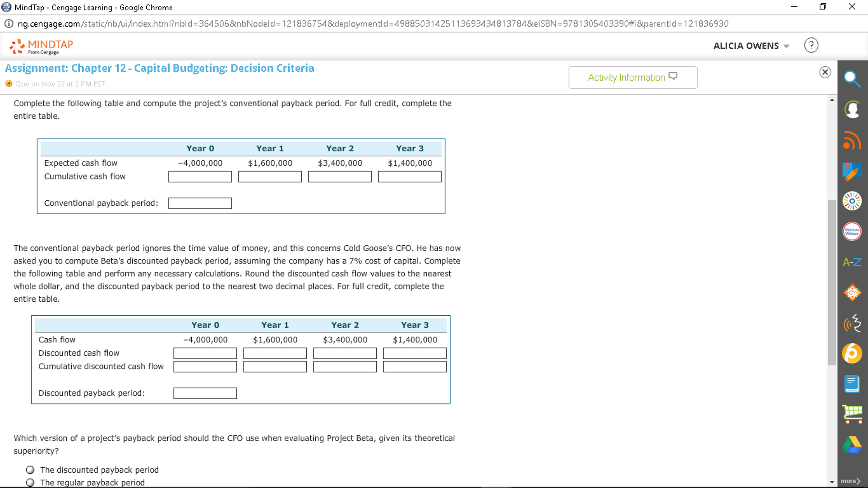
Task: Click the Year 2 discounted cash flow field
Action: 345,353
